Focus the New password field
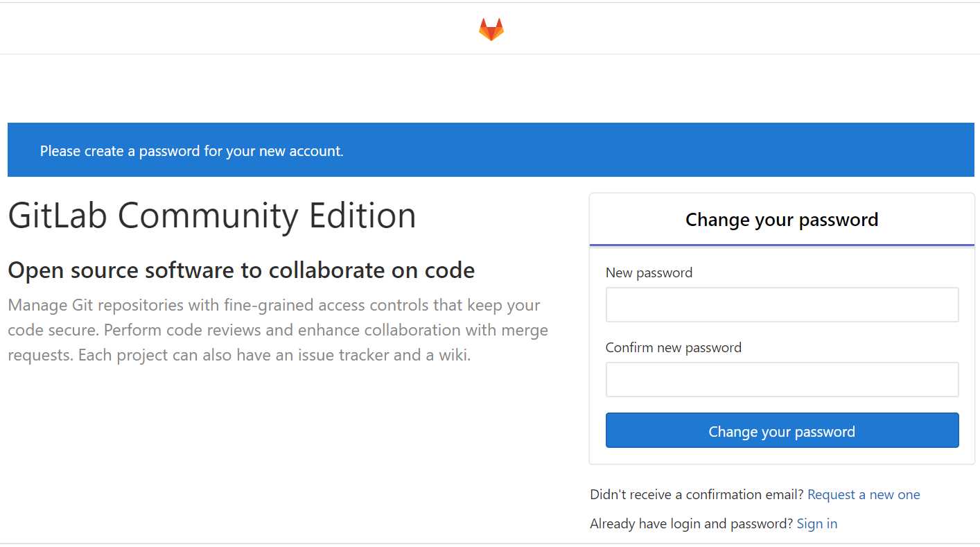This screenshot has width=980, height=547. pos(782,305)
